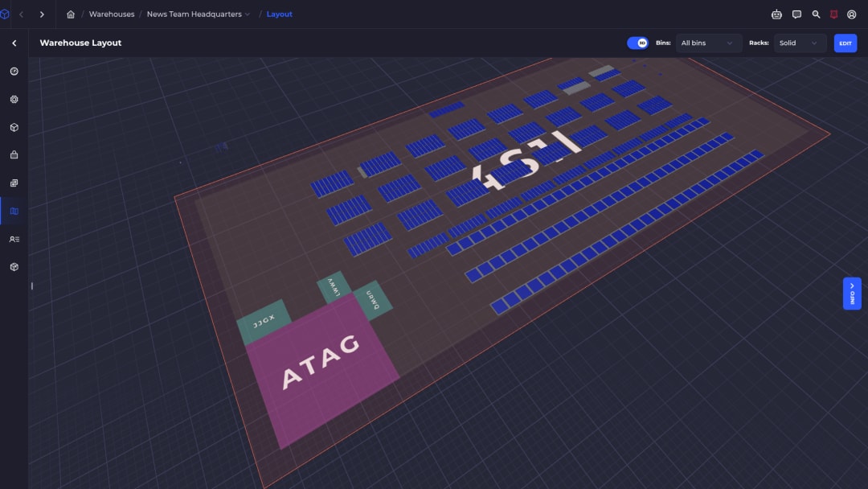The height and width of the screenshot is (489, 868).
Task: Select the teal DWRQ zone
Action: click(373, 300)
